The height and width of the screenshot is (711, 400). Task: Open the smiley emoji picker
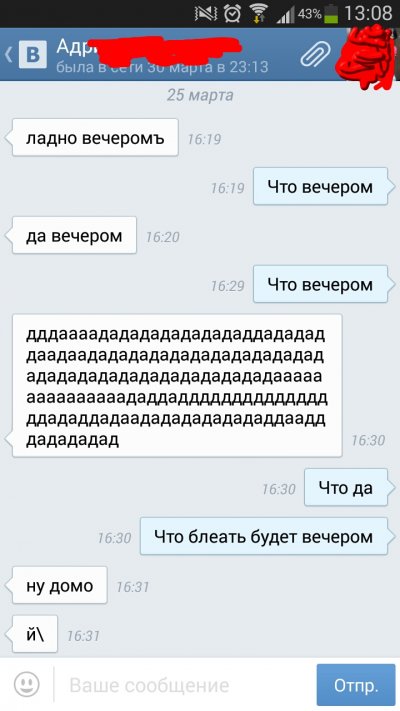pos(27,684)
